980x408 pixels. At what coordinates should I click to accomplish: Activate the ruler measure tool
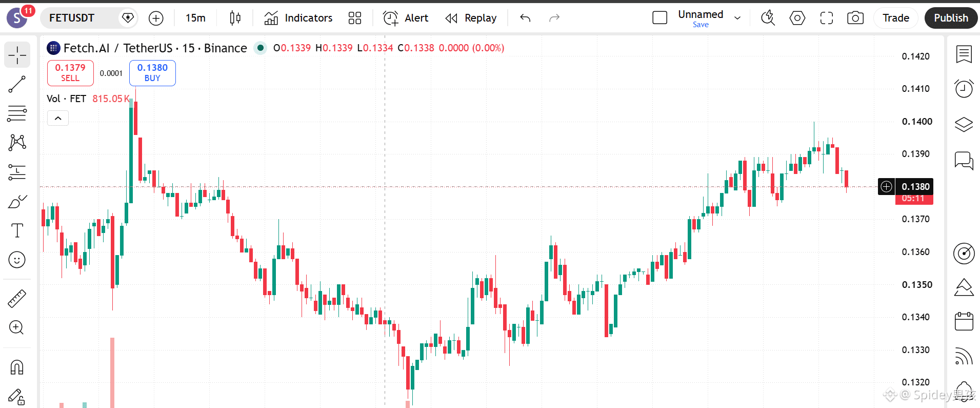[x=17, y=298]
